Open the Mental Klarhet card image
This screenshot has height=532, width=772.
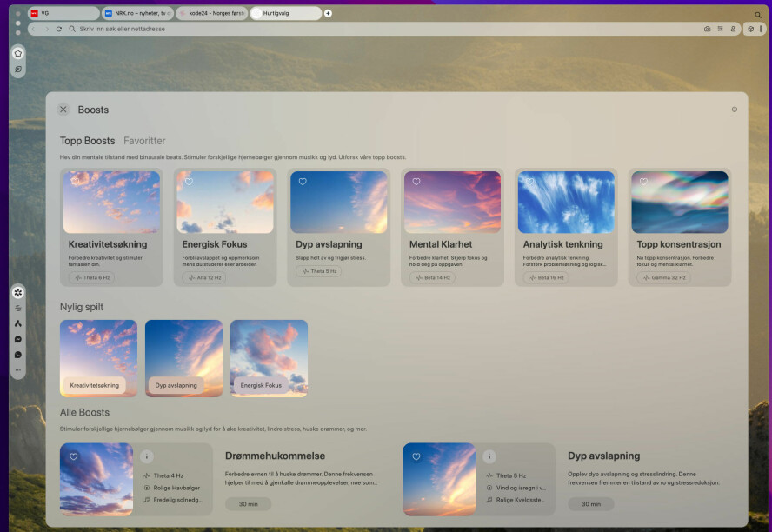[x=452, y=203]
